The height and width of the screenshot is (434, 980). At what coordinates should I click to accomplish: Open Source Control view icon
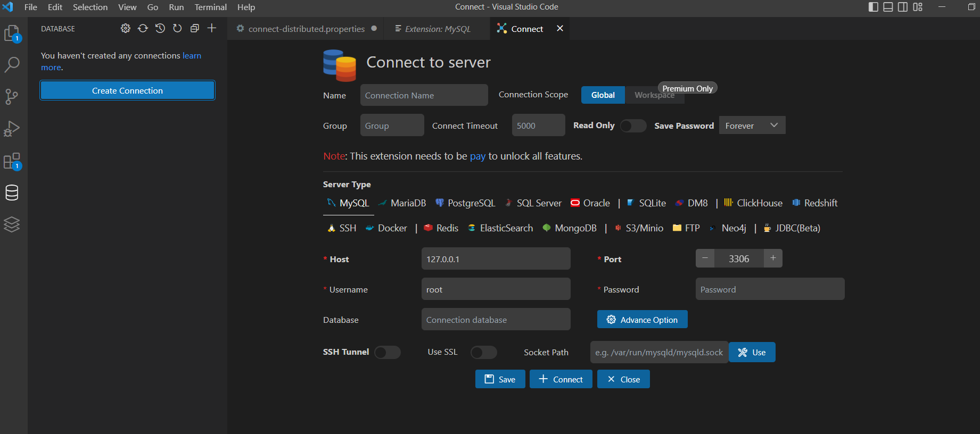12,97
